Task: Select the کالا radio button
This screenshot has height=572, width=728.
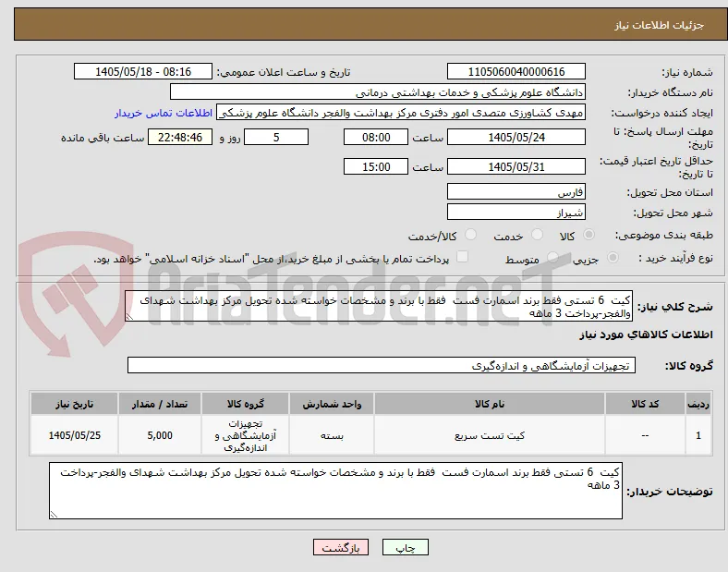Action: pos(588,235)
